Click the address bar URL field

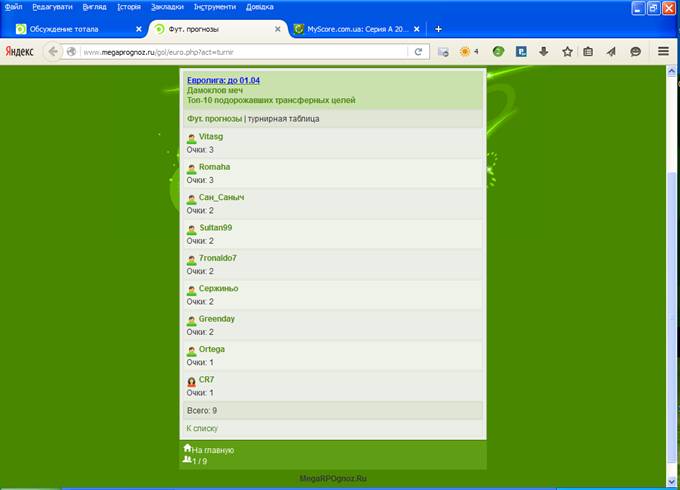240,51
